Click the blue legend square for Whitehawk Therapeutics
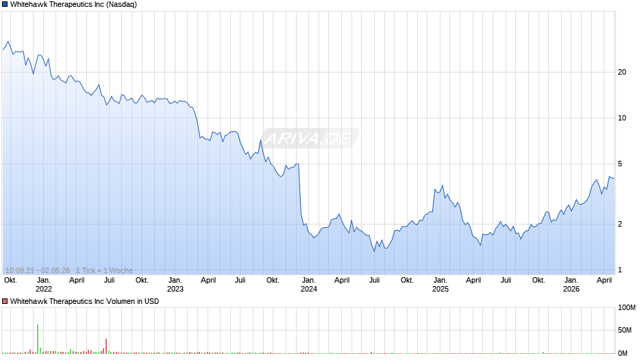Viewport: 644px width, 360px height. coord(5,5)
